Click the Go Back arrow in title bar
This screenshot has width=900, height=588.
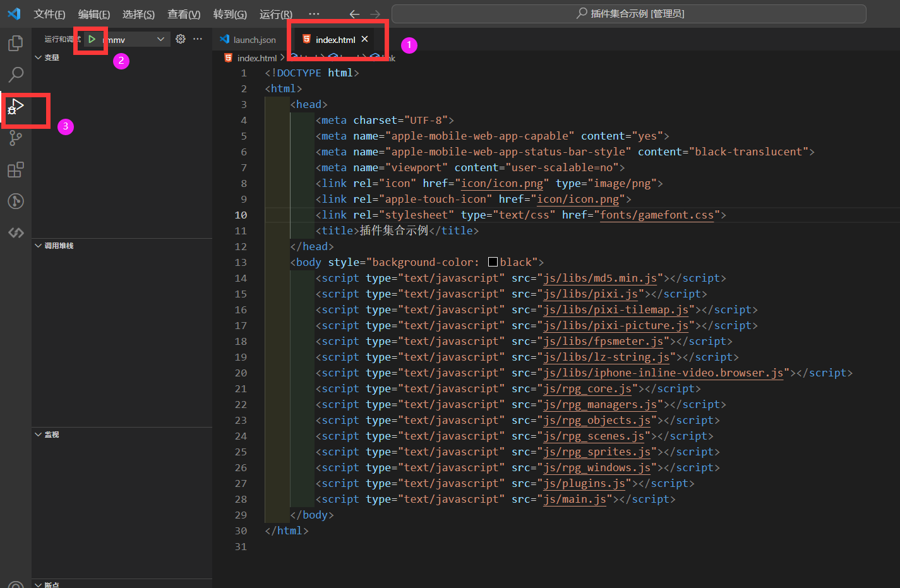[354, 14]
